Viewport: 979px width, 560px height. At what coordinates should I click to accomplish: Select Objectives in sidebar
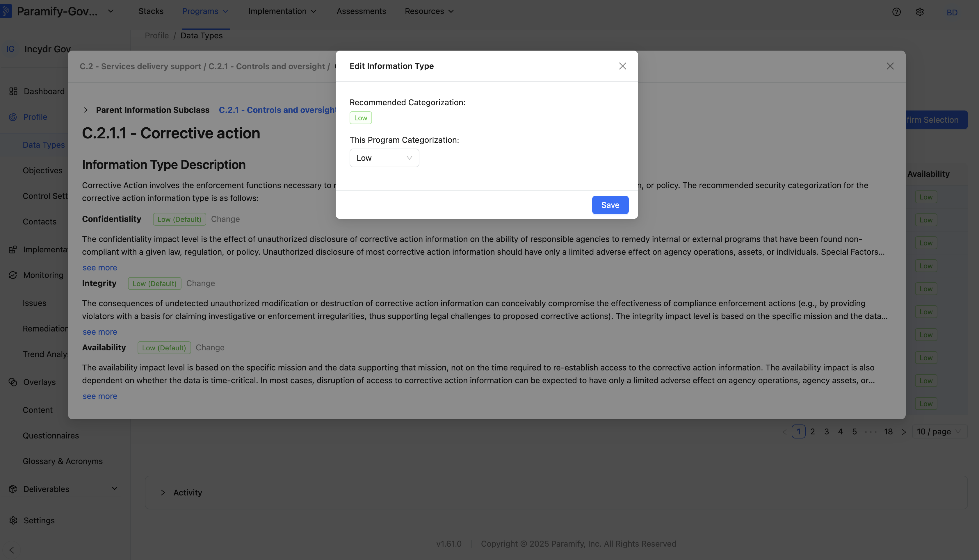(x=42, y=170)
